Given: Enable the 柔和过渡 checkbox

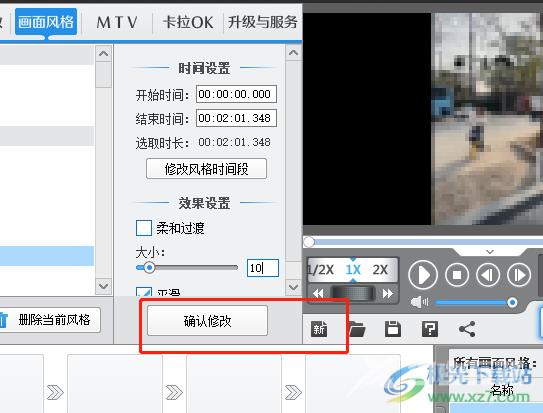Looking at the screenshot, I should [x=144, y=228].
